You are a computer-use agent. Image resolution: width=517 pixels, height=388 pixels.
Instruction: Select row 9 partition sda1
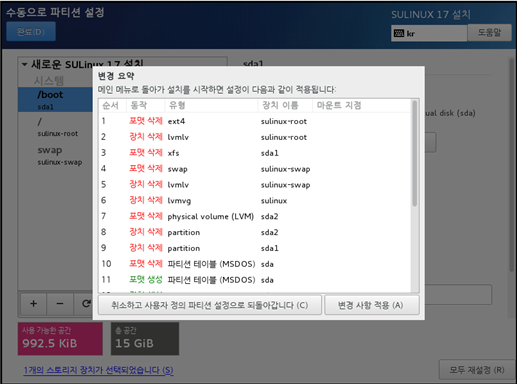[255, 248]
